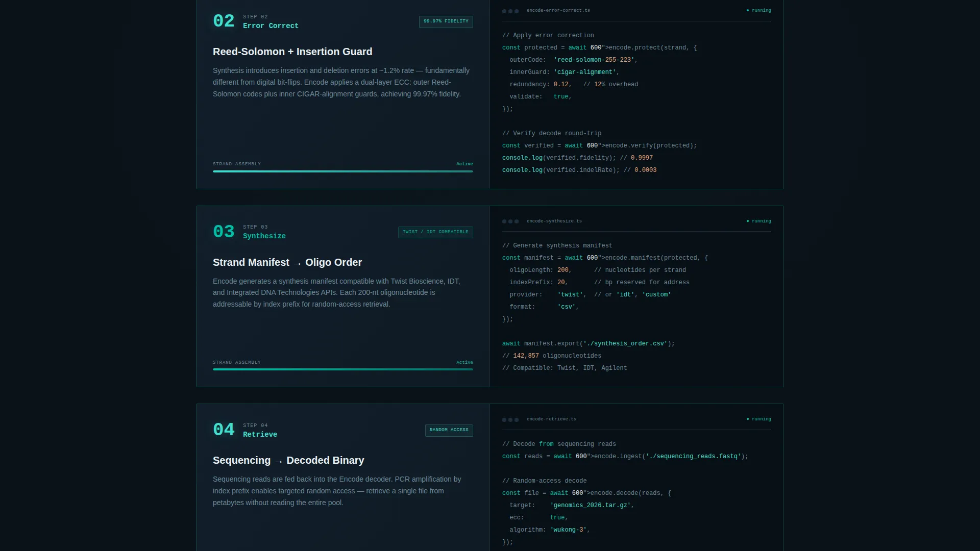Click the redundancy value 0.12
Image resolution: width=980 pixels, height=551 pixels.
point(561,85)
